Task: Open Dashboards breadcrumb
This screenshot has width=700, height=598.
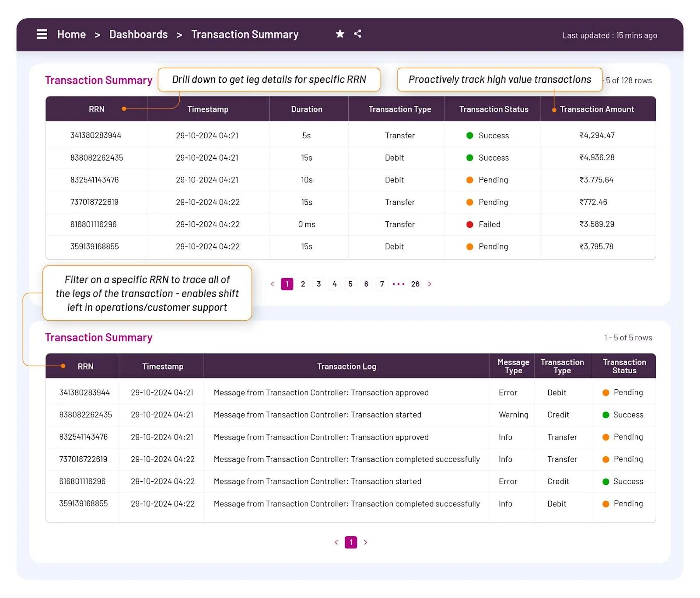Action: 138,35
